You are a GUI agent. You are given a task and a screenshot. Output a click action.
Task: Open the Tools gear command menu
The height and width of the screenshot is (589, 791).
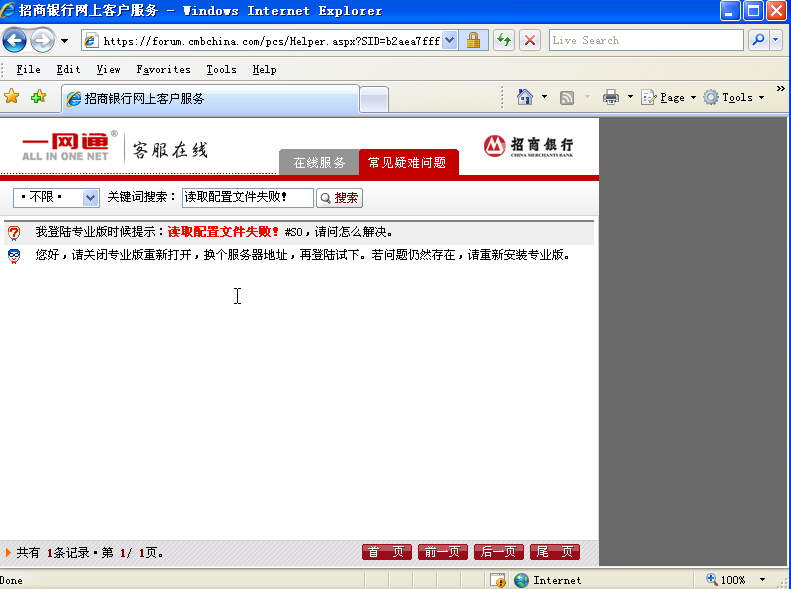(x=734, y=97)
